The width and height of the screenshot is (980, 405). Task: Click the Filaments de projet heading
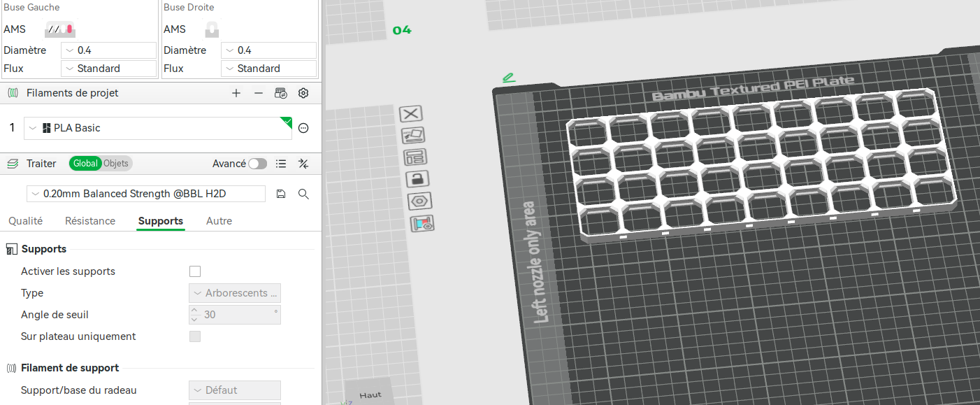click(73, 93)
